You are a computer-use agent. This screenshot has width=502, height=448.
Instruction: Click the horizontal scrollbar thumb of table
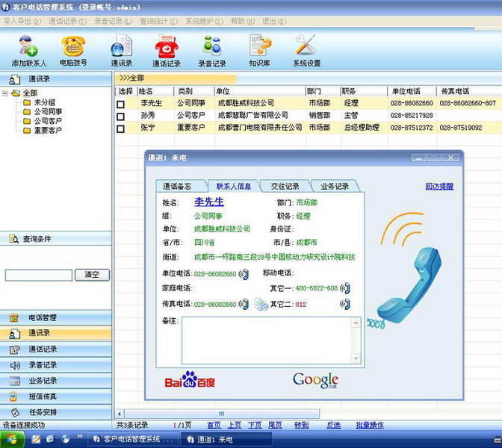pos(222,414)
